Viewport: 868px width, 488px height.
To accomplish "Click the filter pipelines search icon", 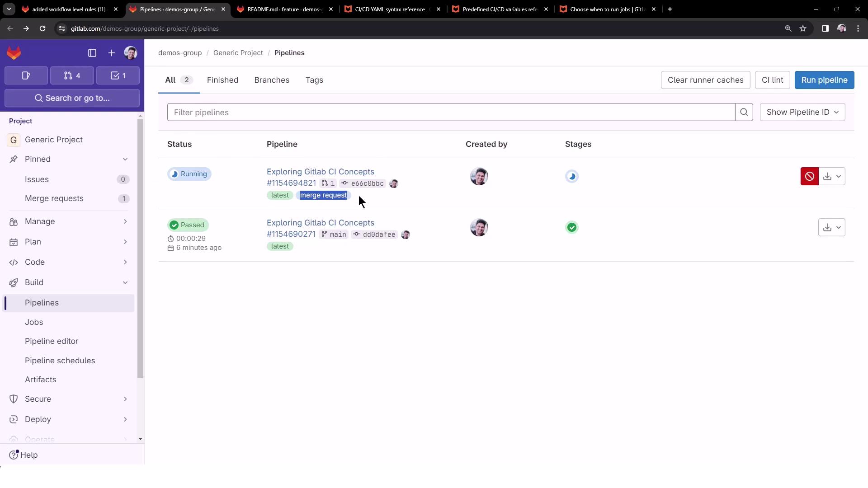I will (744, 112).
